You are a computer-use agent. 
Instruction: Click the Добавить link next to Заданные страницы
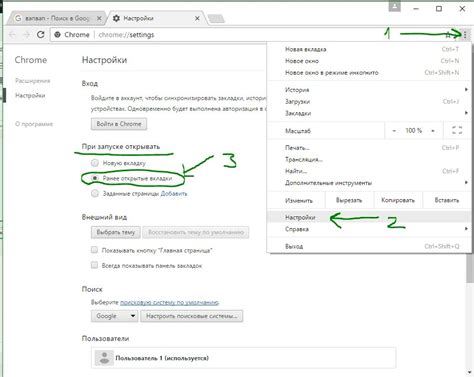pyautogui.click(x=174, y=194)
